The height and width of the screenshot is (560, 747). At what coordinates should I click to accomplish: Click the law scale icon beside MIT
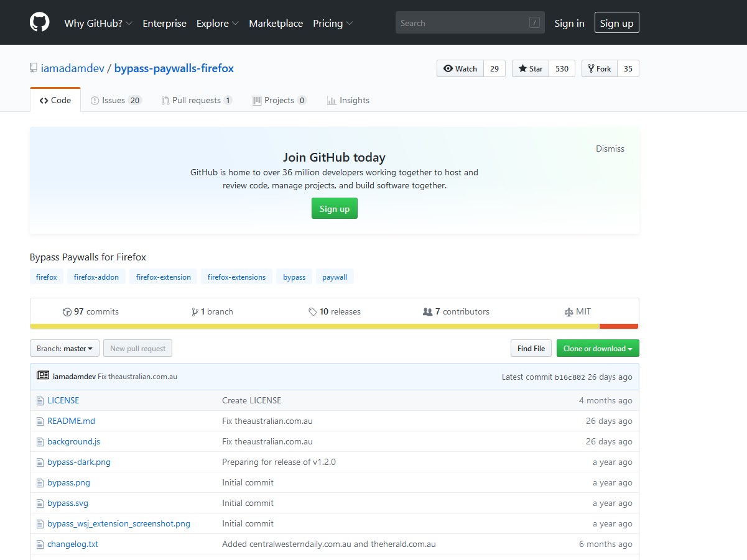(x=568, y=312)
